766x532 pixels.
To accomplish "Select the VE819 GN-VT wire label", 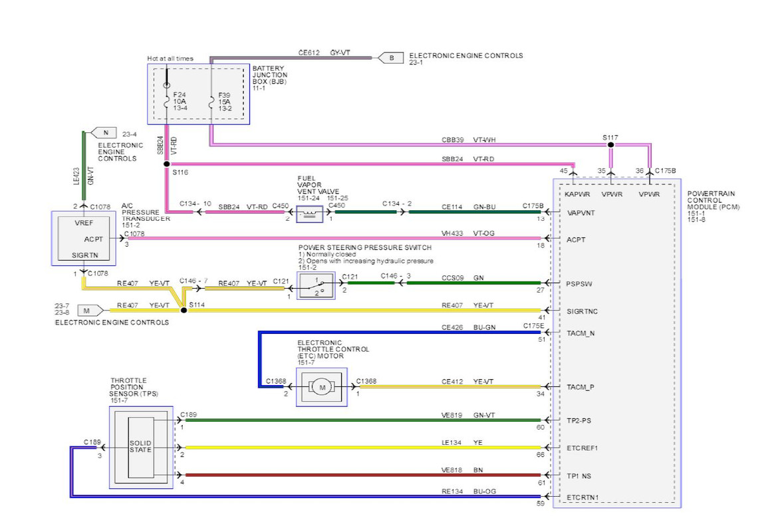I will (x=467, y=415).
